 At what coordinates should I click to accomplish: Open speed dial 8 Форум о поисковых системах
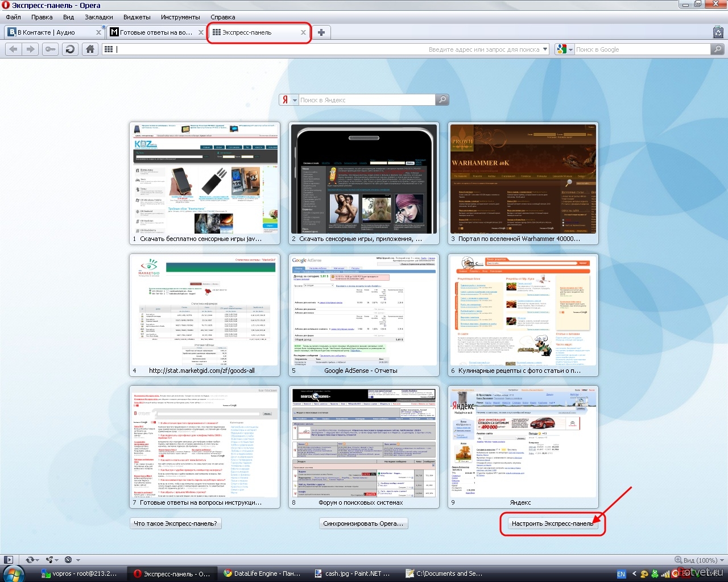364,447
